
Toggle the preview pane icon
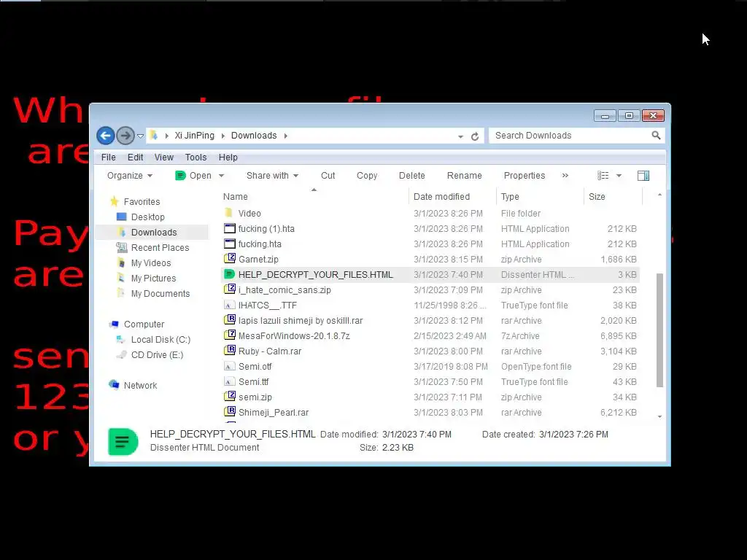[x=643, y=176]
